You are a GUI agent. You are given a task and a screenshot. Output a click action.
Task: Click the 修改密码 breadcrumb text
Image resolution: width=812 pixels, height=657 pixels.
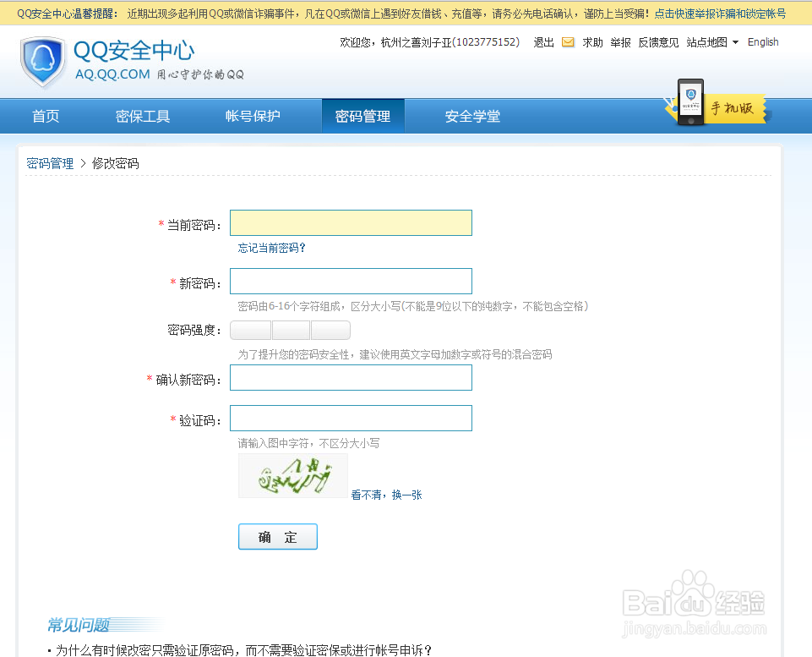pos(116,164)
